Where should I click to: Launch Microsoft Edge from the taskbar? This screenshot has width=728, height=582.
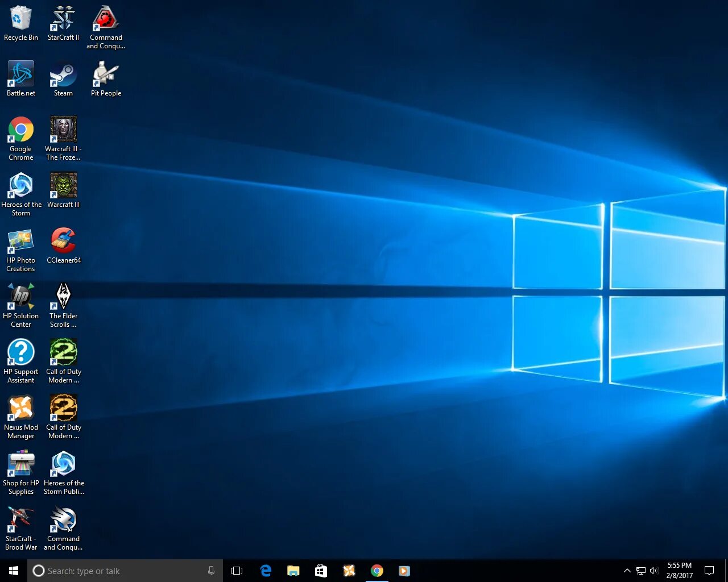coord(265,571)
